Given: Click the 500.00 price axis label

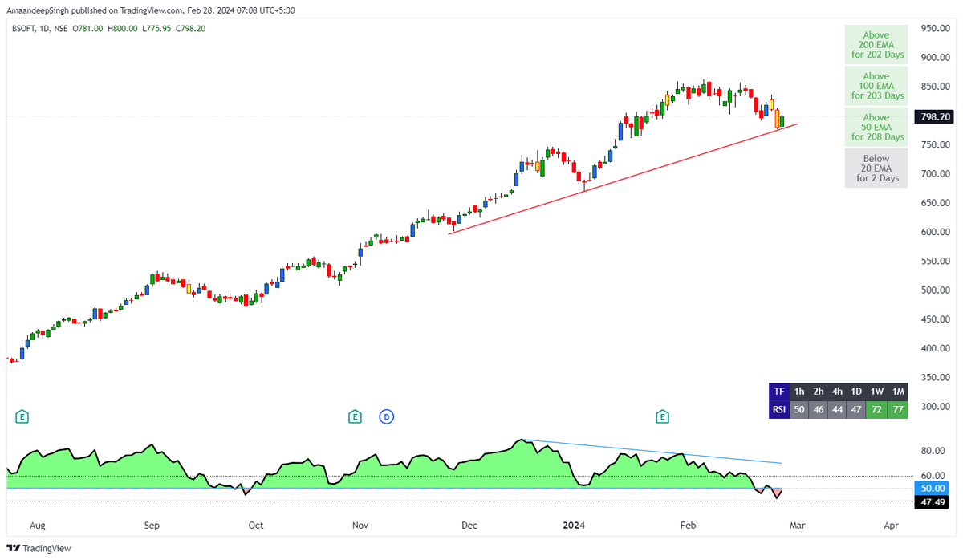Looking at the screenshot, I should click(x=936, y=290).
